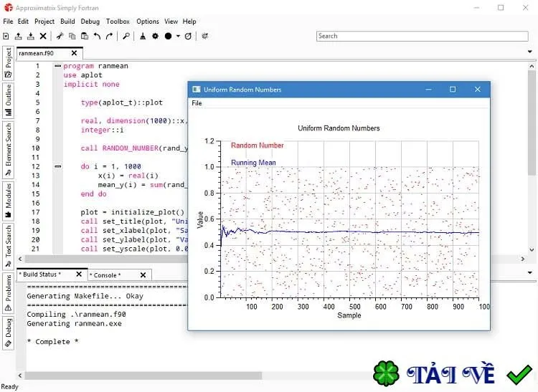This screenshot has height=392, width=538.
Task: Collapse the program ranmean code fold
Action: click(x=58, y=66)
